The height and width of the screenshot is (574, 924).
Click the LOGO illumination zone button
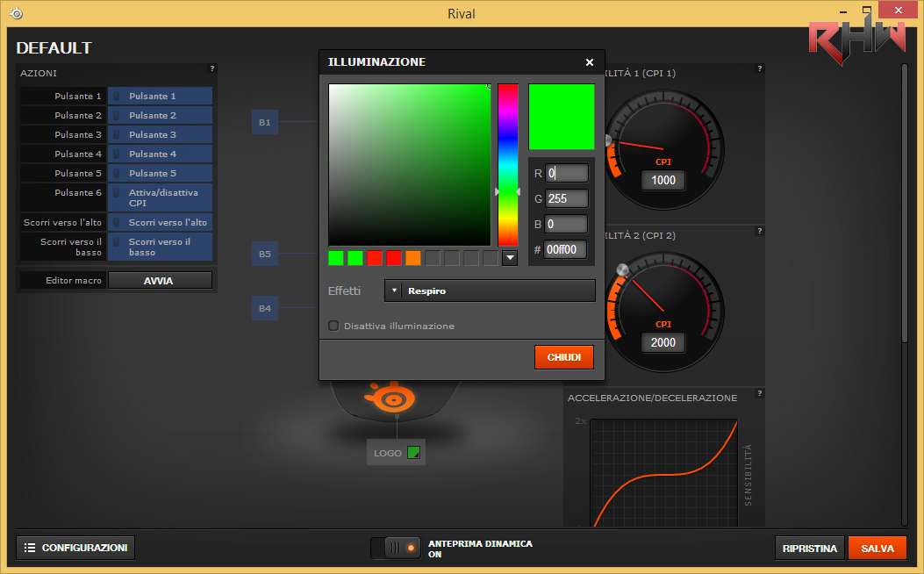(396, 453)
